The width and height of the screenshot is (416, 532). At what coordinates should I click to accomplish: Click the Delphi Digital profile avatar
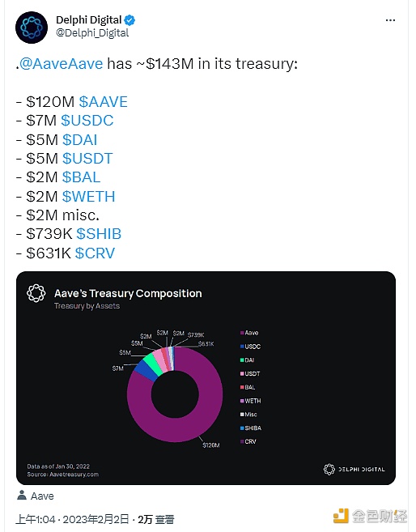click(x=32, y=28)
